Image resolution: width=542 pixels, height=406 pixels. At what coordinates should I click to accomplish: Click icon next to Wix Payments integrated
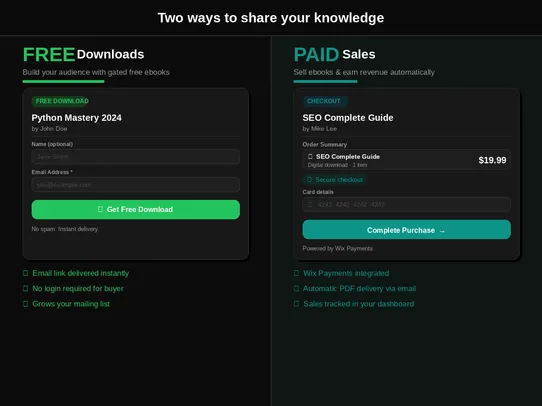296,273
